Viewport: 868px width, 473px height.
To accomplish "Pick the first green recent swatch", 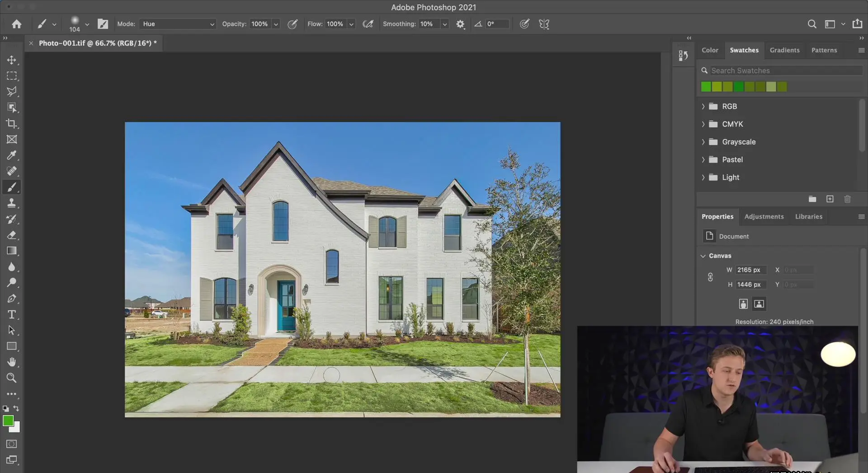I will [706, 87].
